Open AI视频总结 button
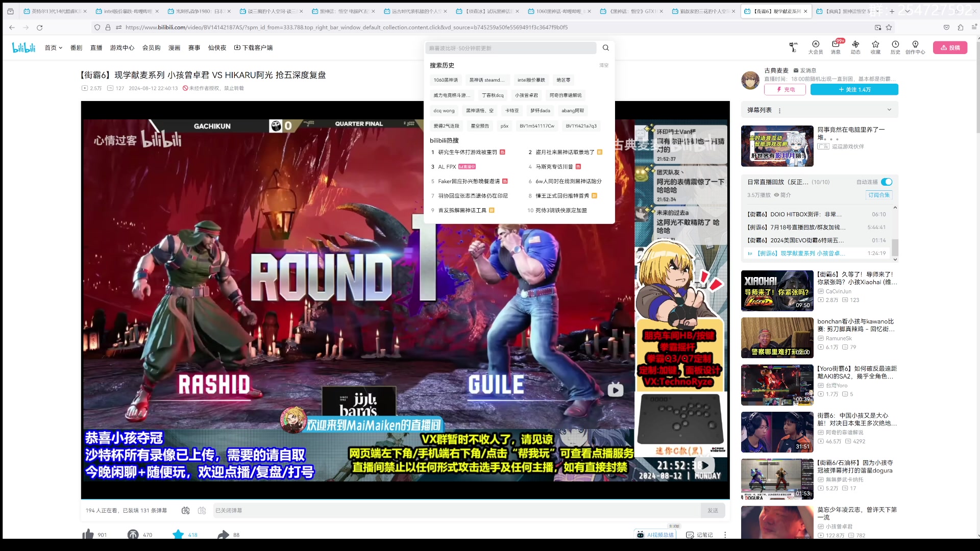The image size is (980, 551). (655, 535)
